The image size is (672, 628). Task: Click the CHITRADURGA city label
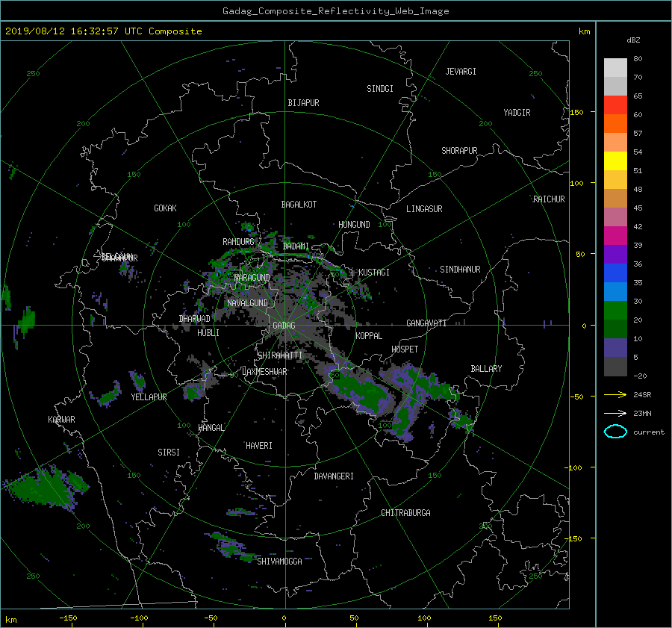405,513
